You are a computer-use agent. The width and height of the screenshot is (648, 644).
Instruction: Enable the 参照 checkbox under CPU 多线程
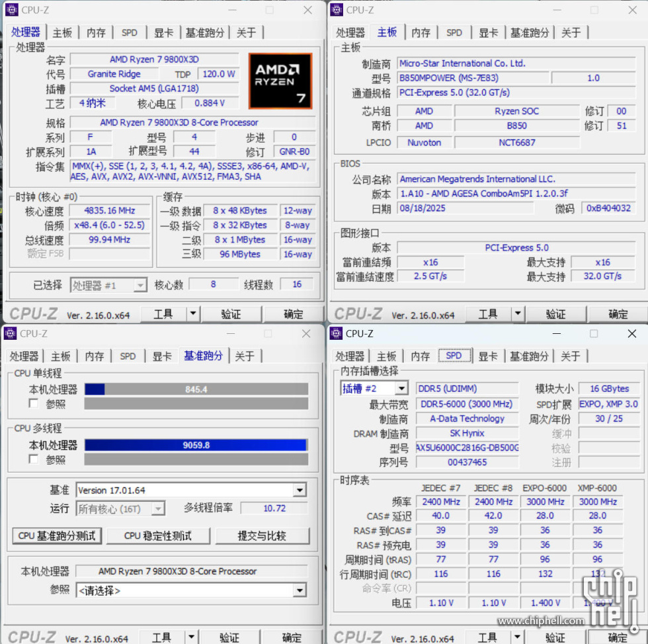point(34,459)
